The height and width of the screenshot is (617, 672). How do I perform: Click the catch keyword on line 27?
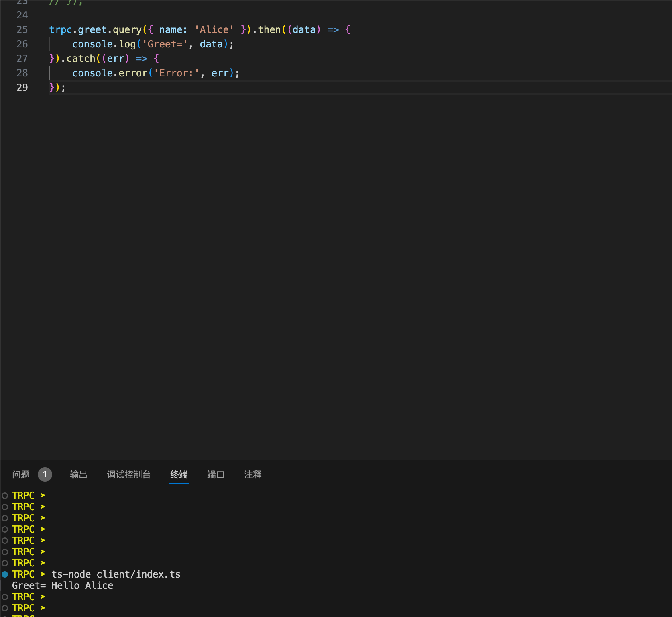(81, 59)
